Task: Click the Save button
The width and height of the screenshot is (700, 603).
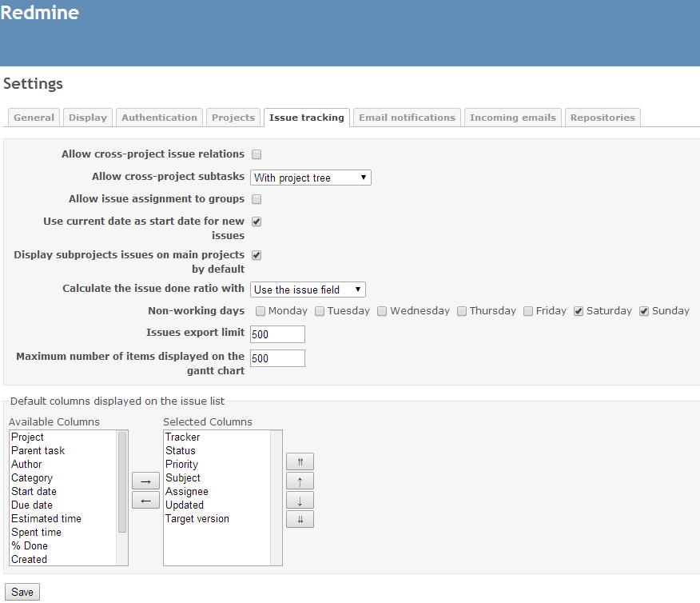Action: click(22, 593)
